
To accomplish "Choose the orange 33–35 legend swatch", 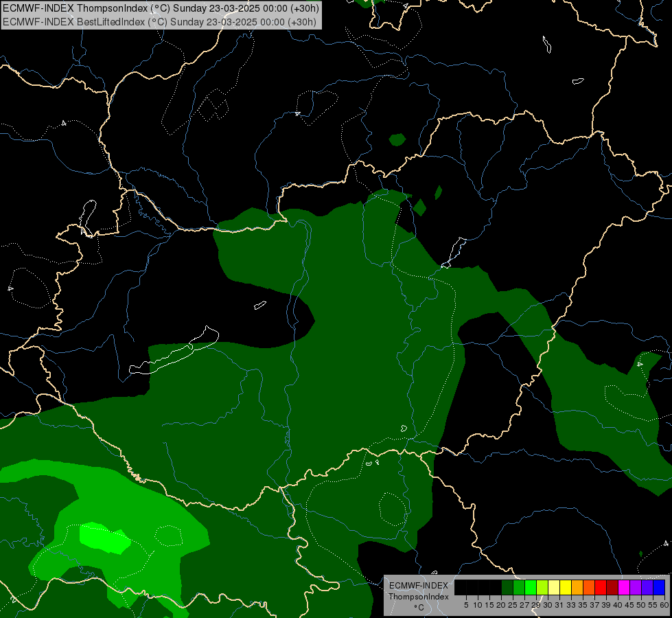I will [577, 587].
